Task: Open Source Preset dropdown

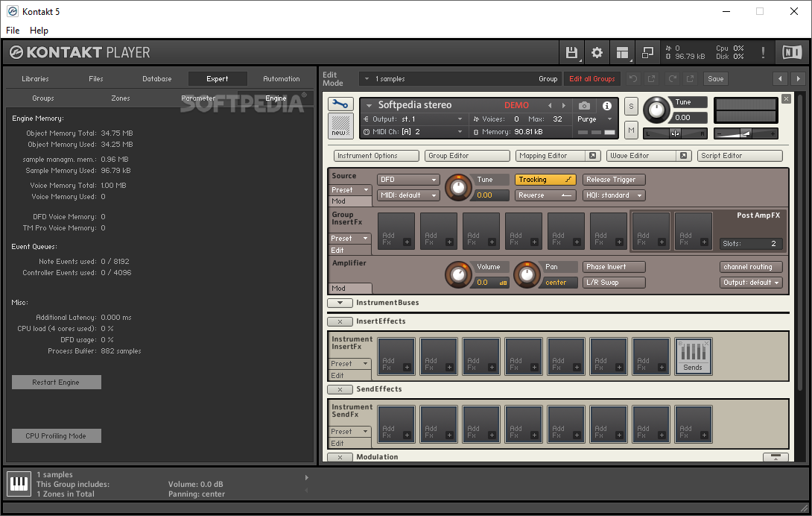Action: point(351,190)
